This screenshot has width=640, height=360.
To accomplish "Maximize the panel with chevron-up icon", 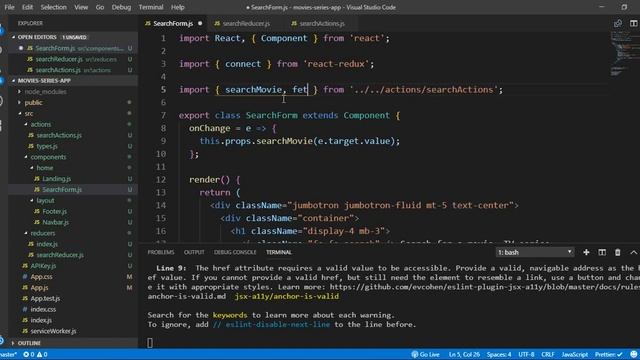I will [633, 252].
